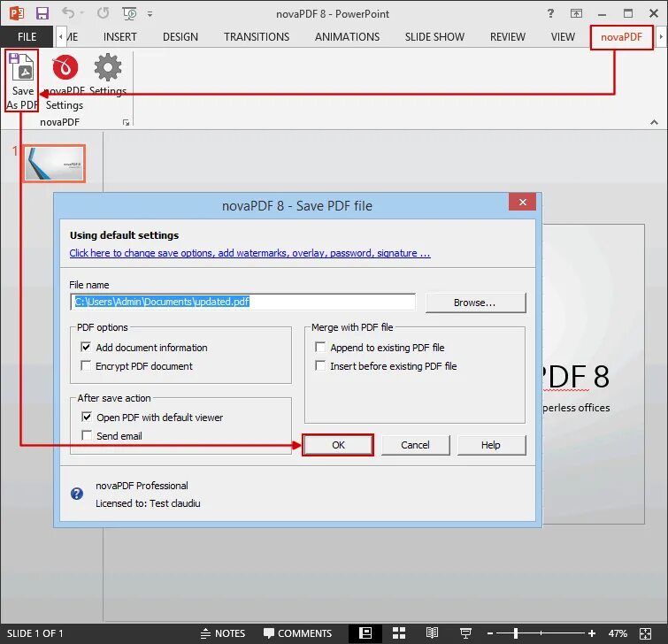Click the zoom in plus button
The height and width of the screenshot is (644, 668).
coord(592,633)
